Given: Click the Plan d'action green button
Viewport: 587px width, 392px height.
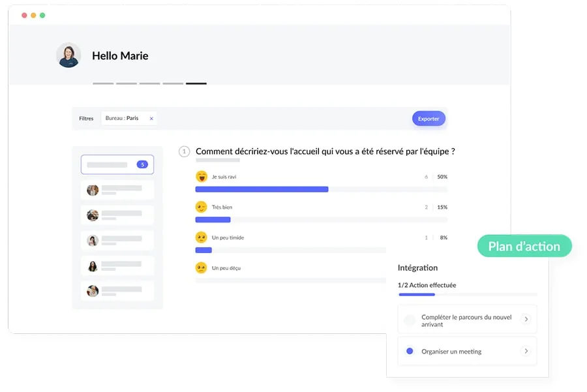Looking at the screenshot, I should (524, 246).
